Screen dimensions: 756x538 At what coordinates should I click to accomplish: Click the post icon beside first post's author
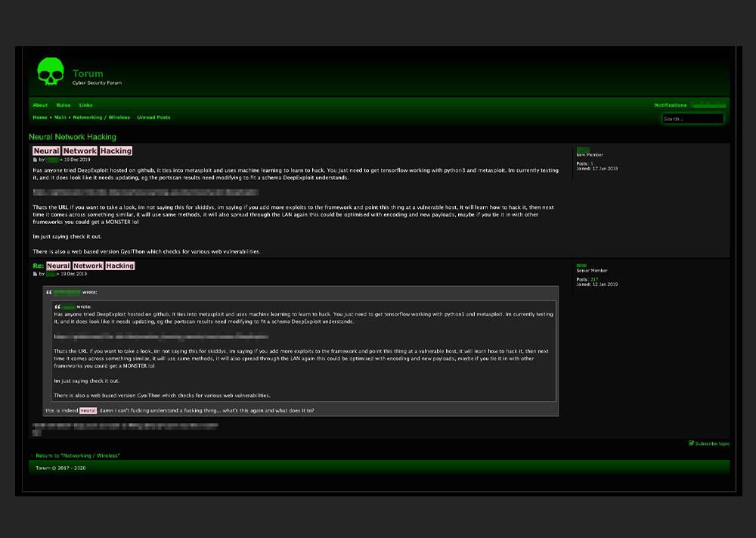35,160
